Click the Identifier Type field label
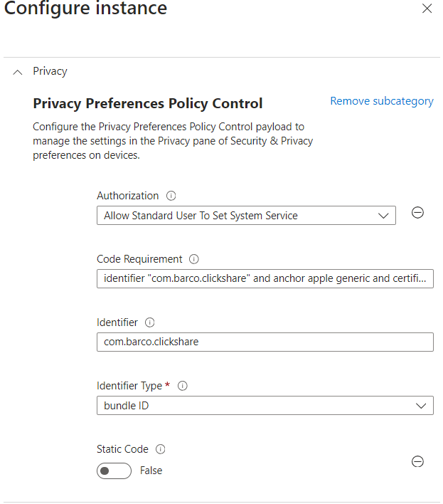The image size is (443, 504). pyautogui.click(x=129, y=386)
